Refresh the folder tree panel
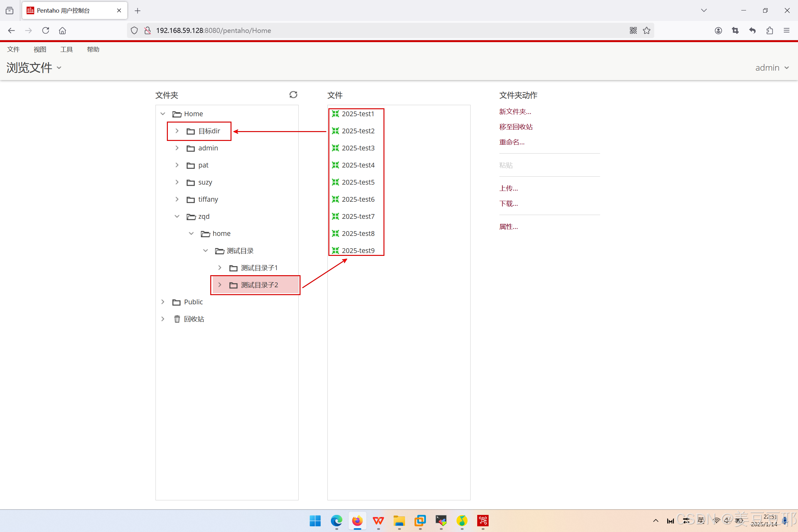This screenshot has width=798, height=532. 293,95
